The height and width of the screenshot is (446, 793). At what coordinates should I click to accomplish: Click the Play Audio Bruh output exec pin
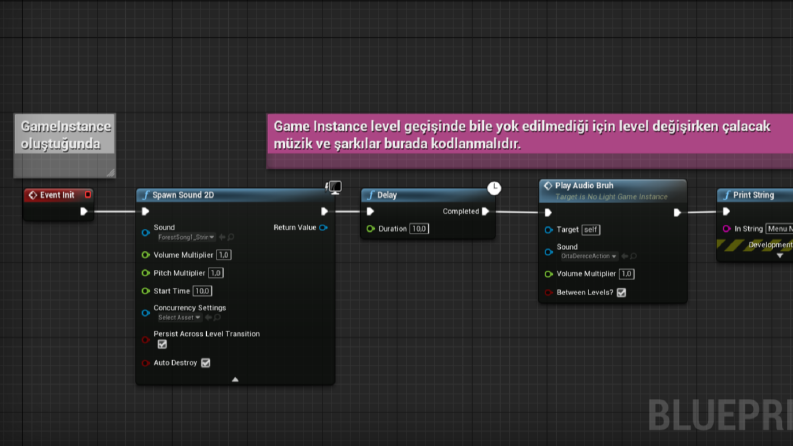[677, 212]
